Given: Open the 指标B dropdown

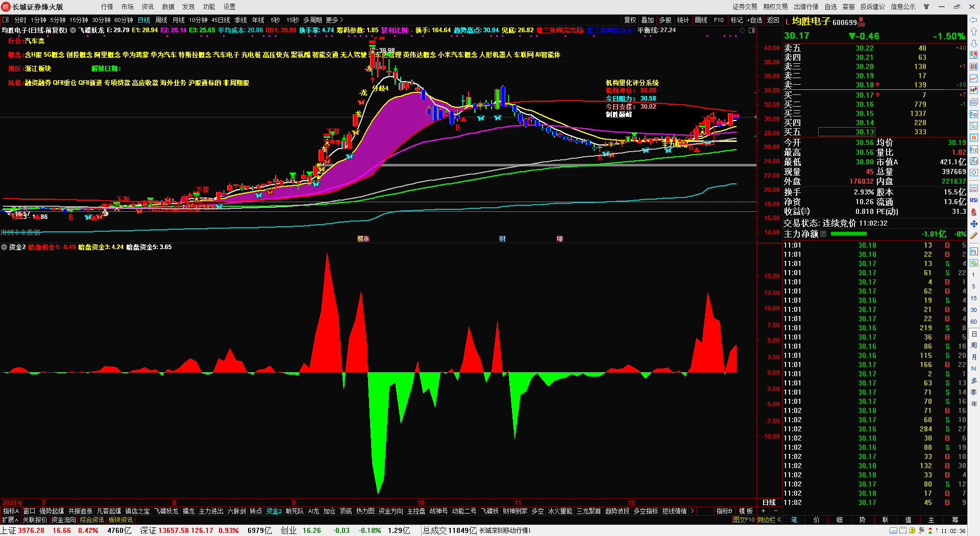Looking at the screenshot, I should pyautogui.click(x=724, y=511).
